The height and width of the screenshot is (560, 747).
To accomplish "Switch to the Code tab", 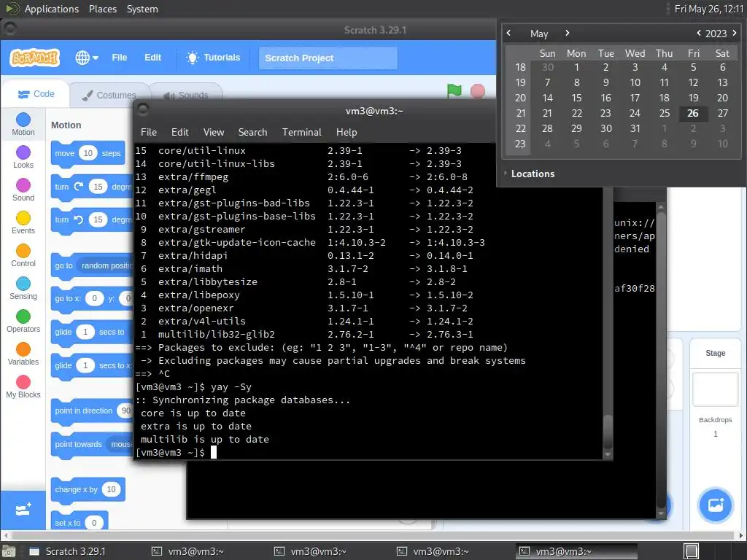I will point(36,94).
